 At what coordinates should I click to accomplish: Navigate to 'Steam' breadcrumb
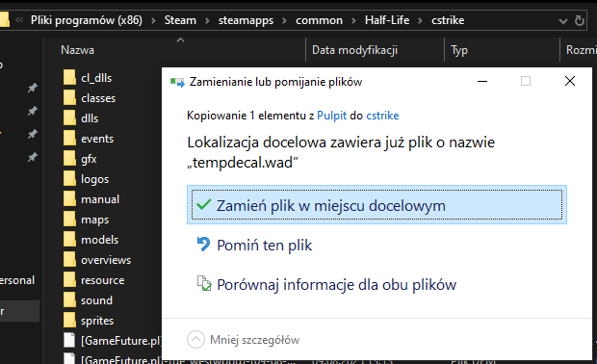click(x=180, y=20)
